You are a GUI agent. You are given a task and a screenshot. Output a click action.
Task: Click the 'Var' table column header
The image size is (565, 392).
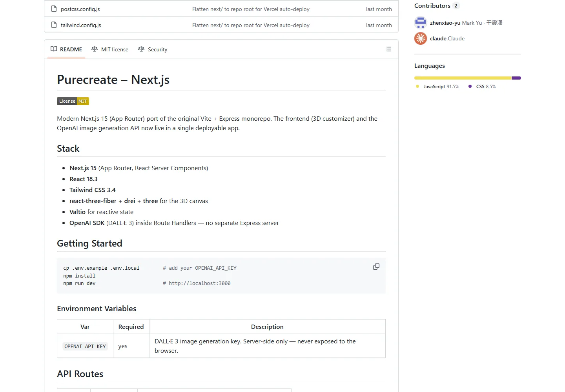click(85, 327)
